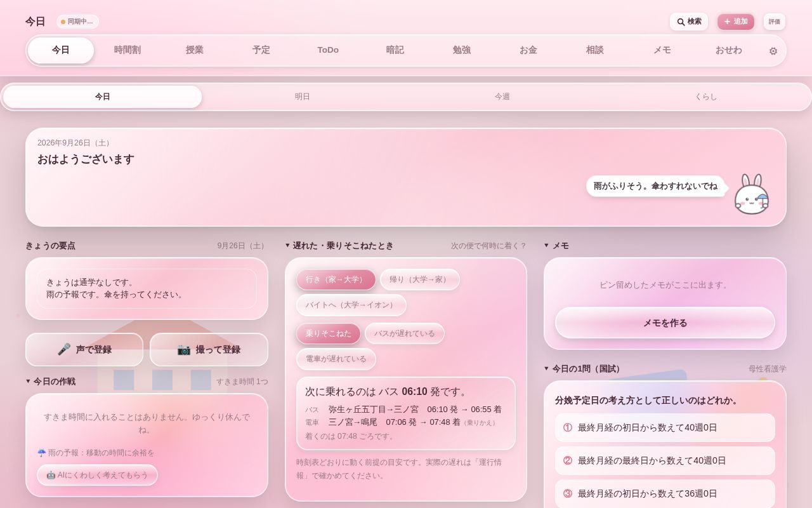Switch to the 今週 sub-tab
Viewport: 812px width, 508px height.
(x=502, y=97)
